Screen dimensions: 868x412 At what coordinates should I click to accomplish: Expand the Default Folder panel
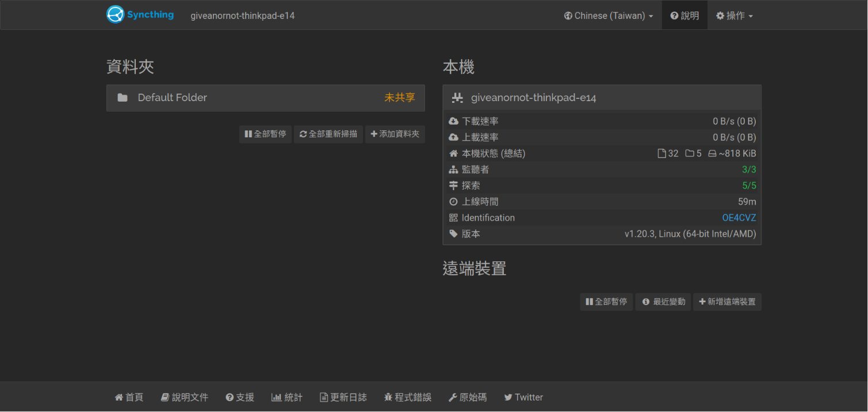pos(265,98)
